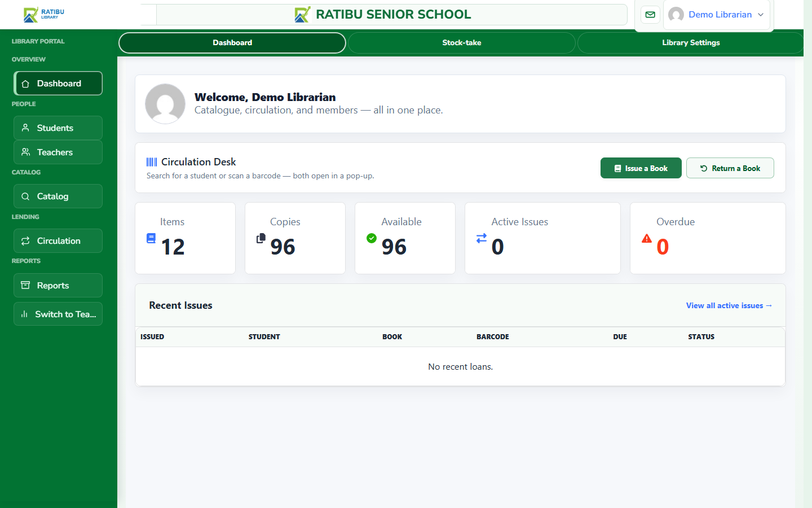Click the Switch to Teacher sidebar button
This screenshot has height=508, width=812.
tap(58, 314)
